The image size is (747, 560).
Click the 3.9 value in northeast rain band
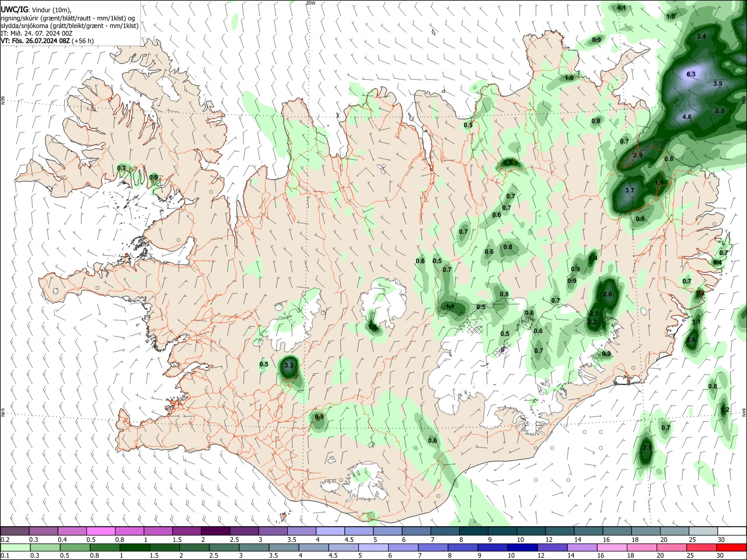(718, 83)
